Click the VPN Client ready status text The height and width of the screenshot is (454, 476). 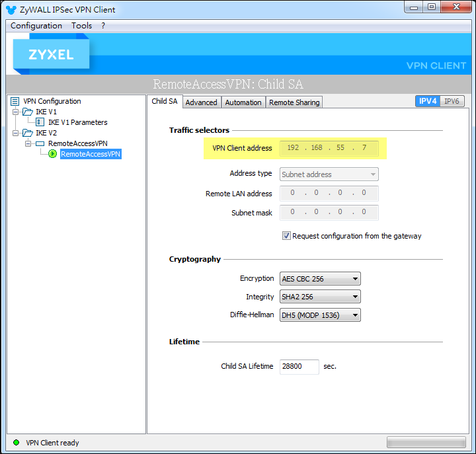point(52,443)
